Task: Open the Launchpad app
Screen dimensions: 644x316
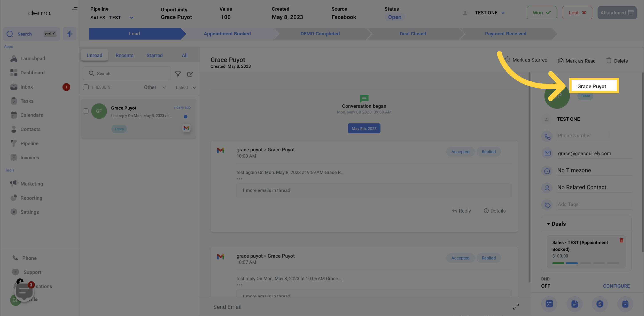Action: [27, 58]
